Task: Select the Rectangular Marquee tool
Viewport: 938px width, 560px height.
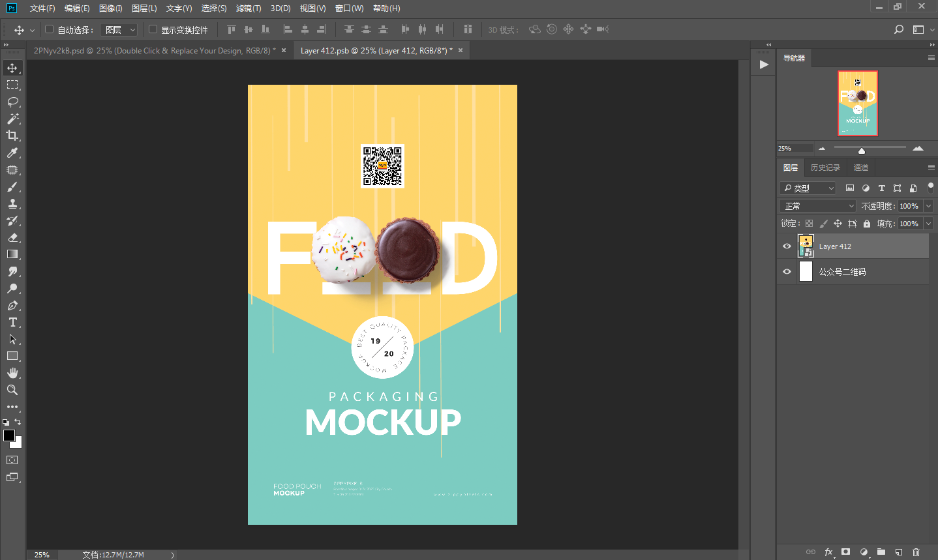Action: (x=12, y=85)
